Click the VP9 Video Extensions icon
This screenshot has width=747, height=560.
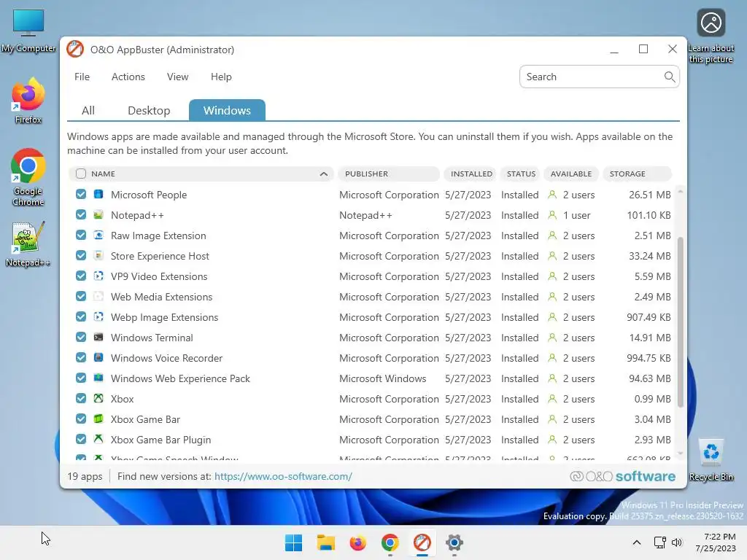click(x=98, y=276)
